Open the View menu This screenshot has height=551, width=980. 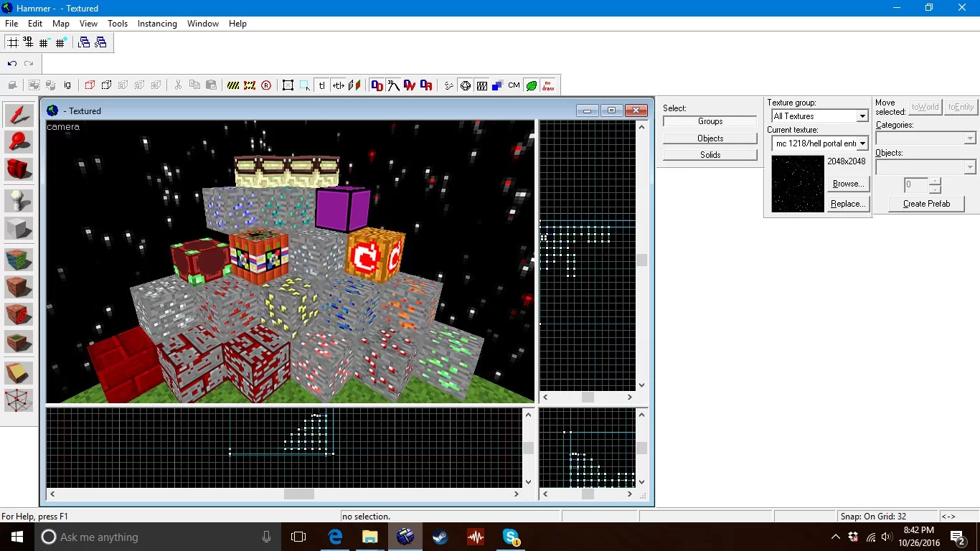pos(88,24)
